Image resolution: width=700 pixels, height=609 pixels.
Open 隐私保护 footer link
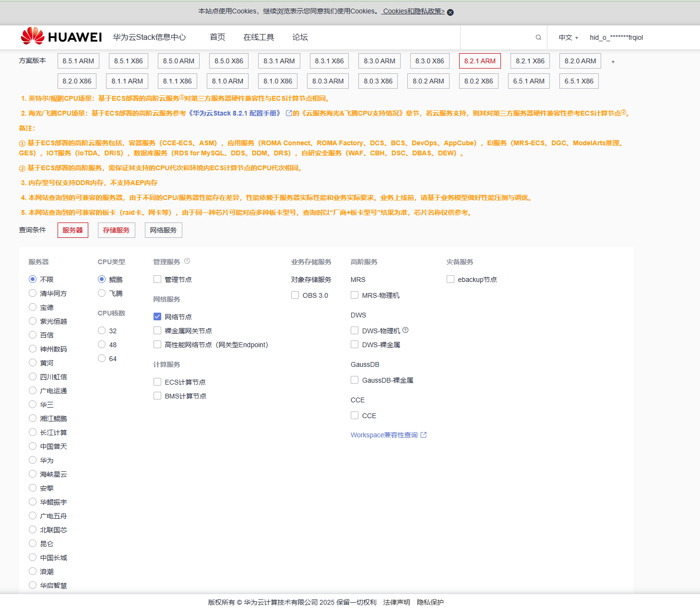coord(430,602)
